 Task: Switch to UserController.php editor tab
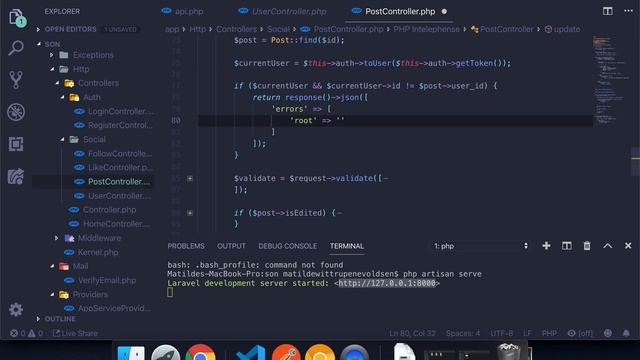click(x=282, y=11)
